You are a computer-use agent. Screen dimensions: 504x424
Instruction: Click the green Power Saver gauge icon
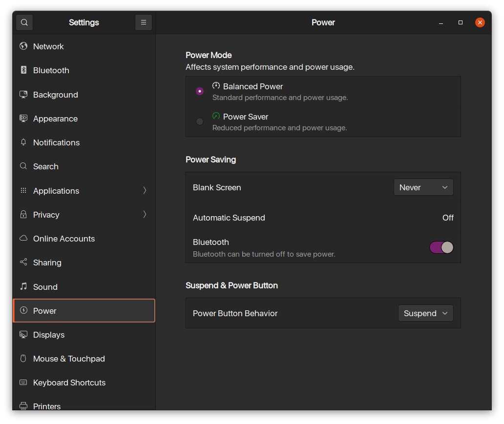[216, 116]
